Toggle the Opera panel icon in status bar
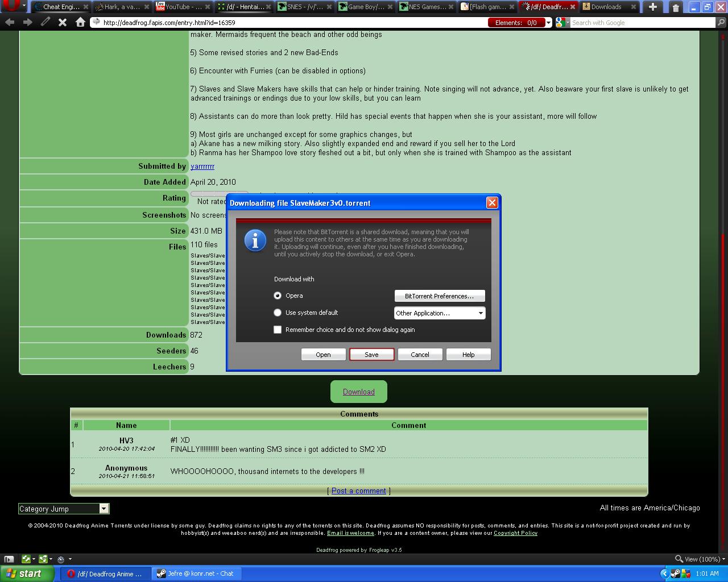This screenshot has width=728, height=582. coord(9,559)
